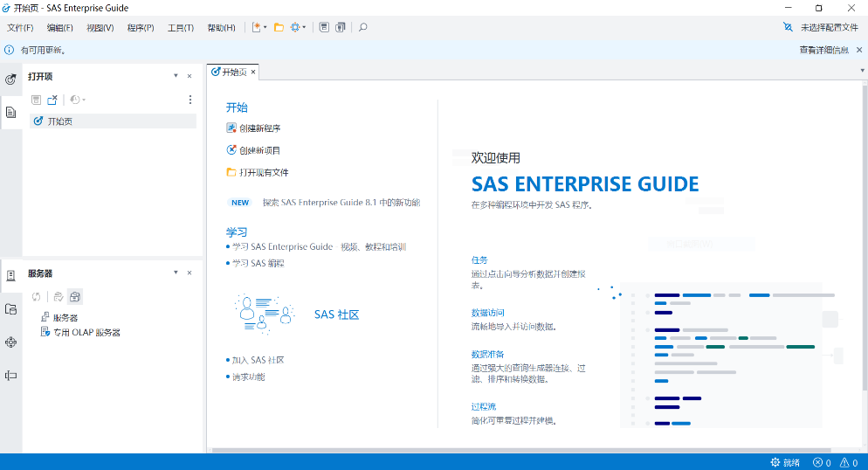Open the tab list arrow at the tab bar's right end
The height and width of the screenshot is (470, 868).
pyautogui.click(x=862, y=71)
